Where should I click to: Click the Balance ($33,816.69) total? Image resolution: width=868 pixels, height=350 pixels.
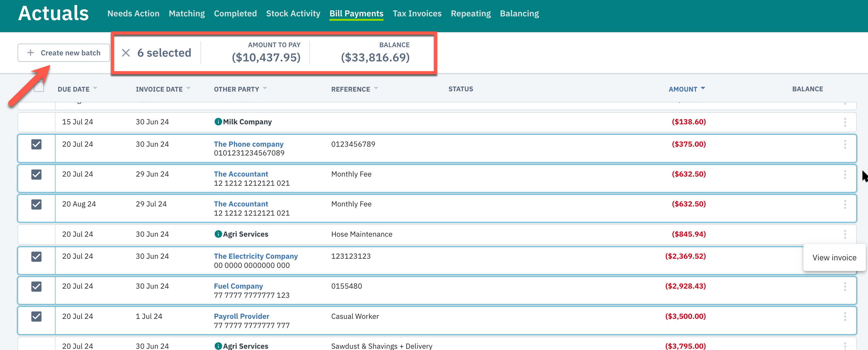pyautogui.click(x=375, y=58)
